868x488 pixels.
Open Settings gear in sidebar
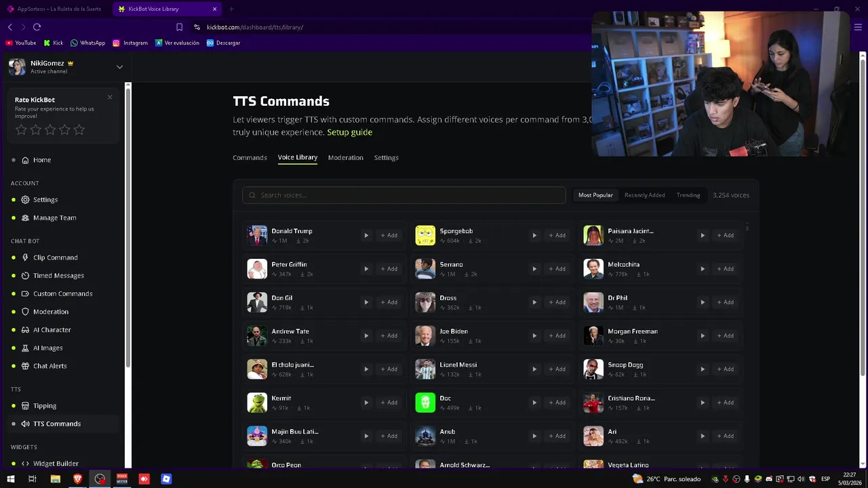39,200
